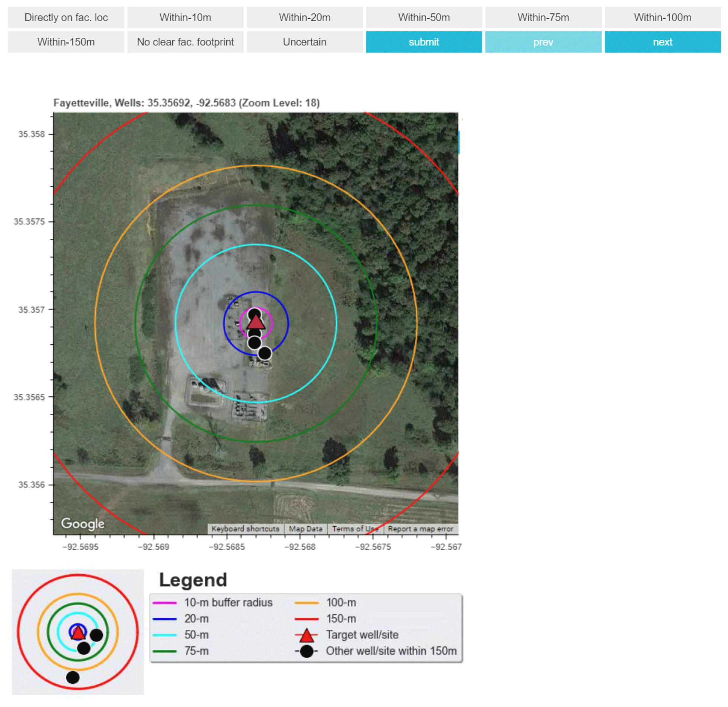
Task: Open the Report a map error link
Action: [421, 529]
